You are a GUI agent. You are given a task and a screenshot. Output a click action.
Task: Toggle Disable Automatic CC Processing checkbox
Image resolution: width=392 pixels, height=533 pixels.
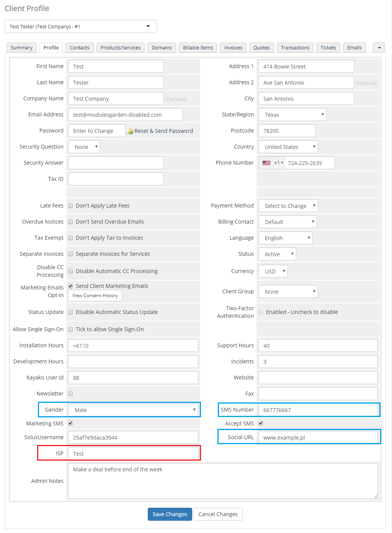click(x=70, y=271)
